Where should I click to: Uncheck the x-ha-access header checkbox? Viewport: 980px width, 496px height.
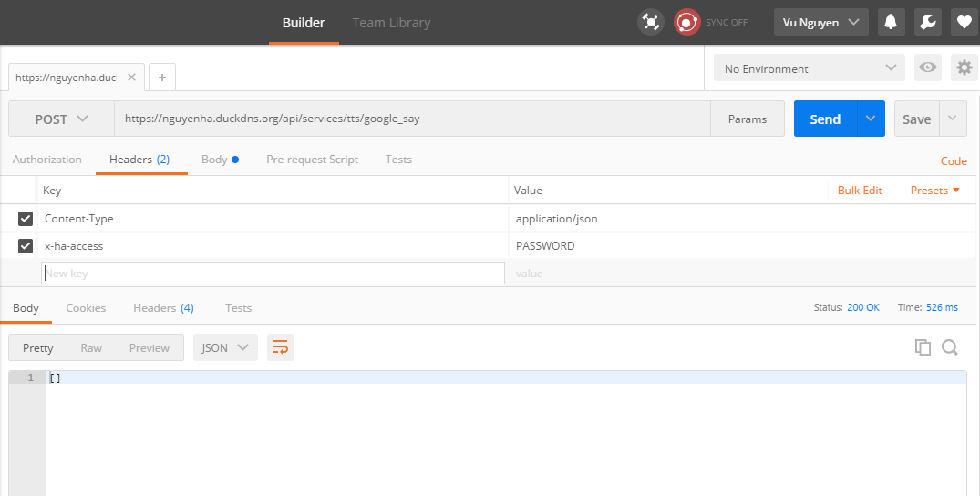coord(25,246)
